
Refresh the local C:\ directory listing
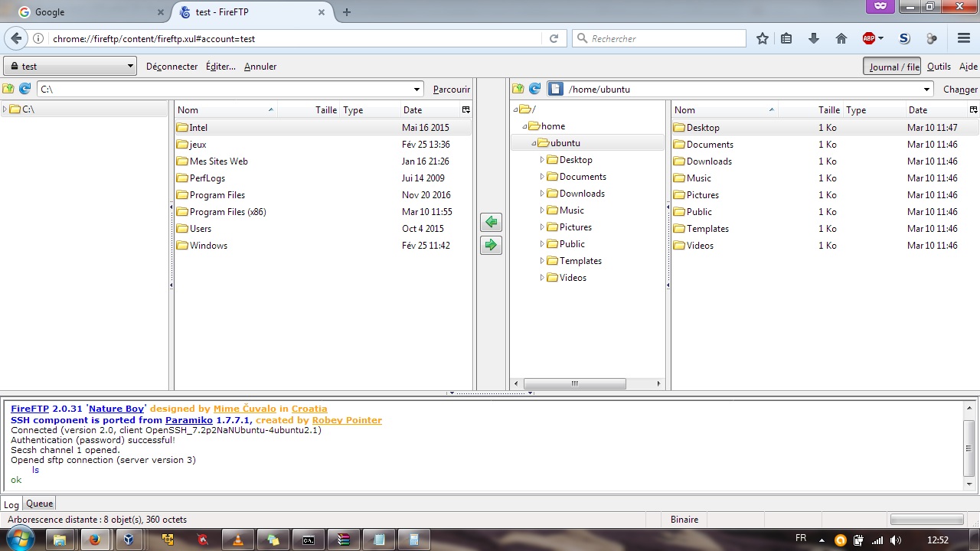tap(24, 89)
